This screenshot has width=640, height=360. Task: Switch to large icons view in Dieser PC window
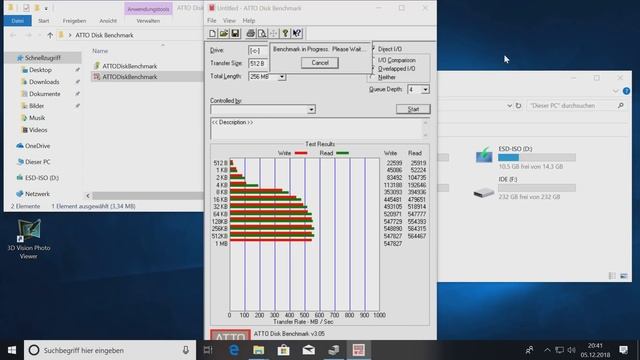(x=624, y=276)
